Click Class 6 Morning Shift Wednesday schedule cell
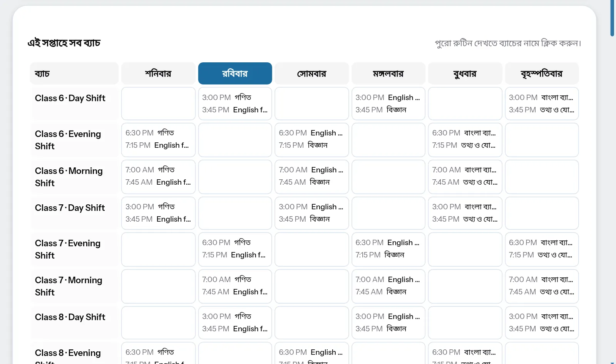Image resolution: width=616 pixels, height=364 pixels. tap(465, 177)
